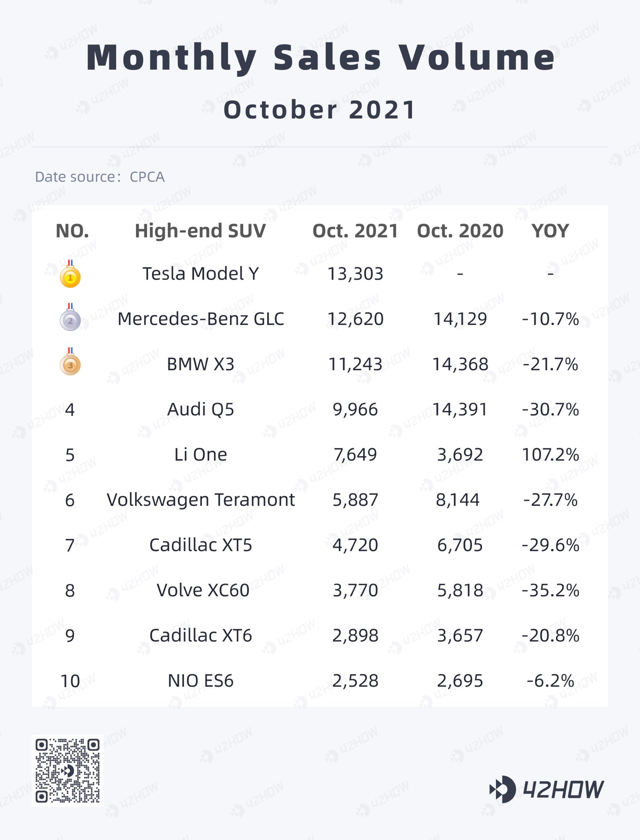Click Audi Q5's Oct. 2020 value 14,391
The width and height of the screenshot is (640, 840).
460,409
